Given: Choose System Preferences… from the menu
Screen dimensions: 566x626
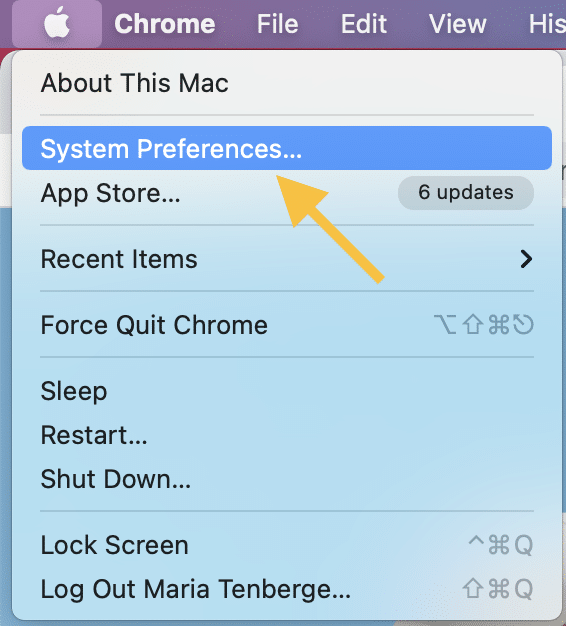Looking at the screenshot, I should (287, 148).
